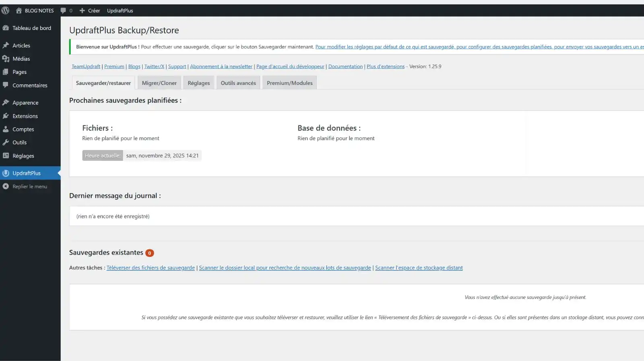Open the BLOG'NOTES site home icon
Viewport: 644px width, 361px height.
19,10
